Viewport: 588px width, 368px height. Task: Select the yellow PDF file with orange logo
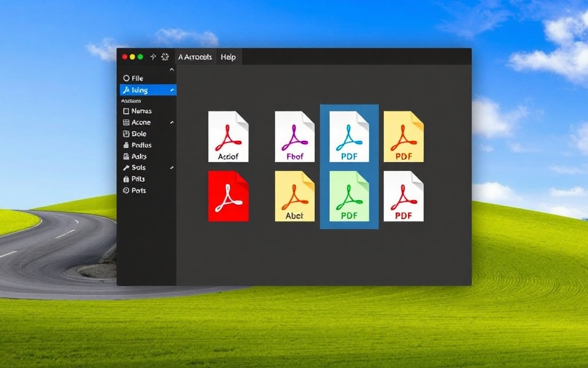pyautogui.click(x=404, y=136)
